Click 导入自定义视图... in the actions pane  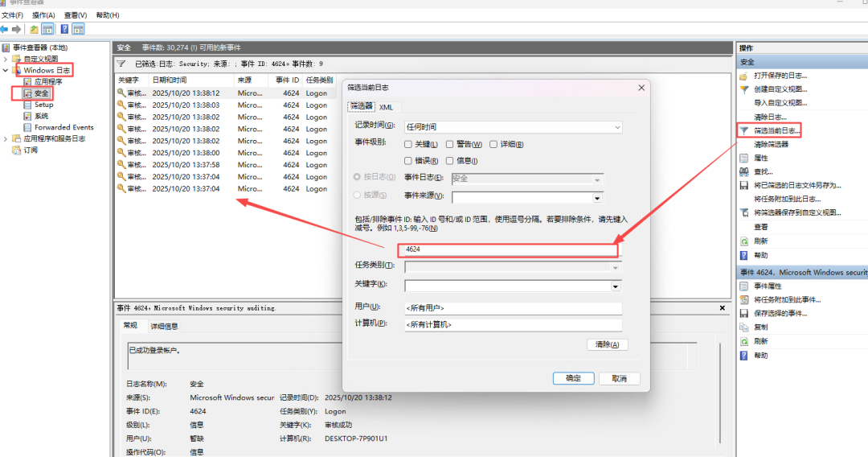pos(780,103)
